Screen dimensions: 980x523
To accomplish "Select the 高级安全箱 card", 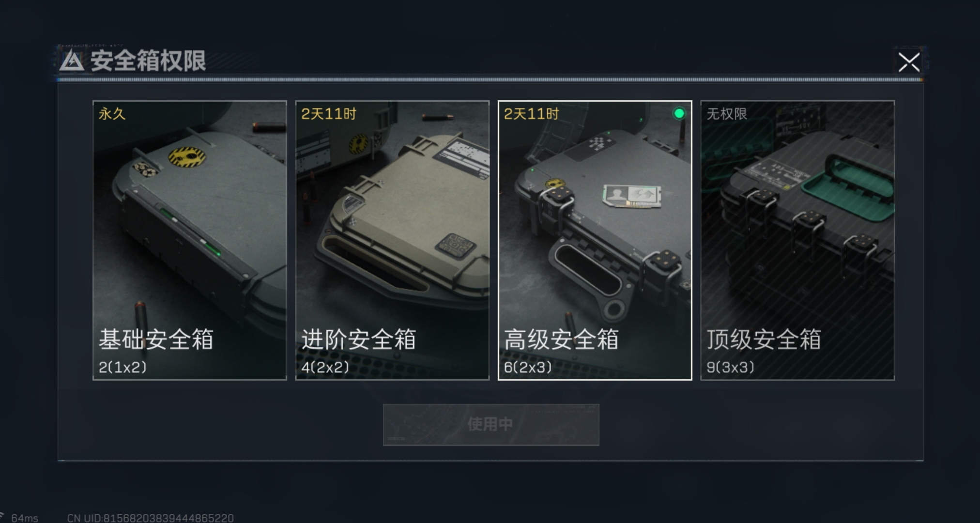I will 595,240.
